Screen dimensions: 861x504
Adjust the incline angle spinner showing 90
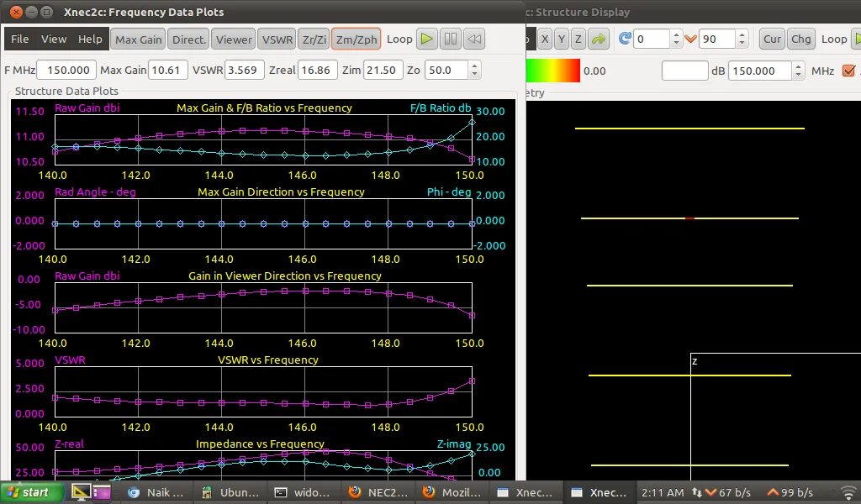(742, 39)
